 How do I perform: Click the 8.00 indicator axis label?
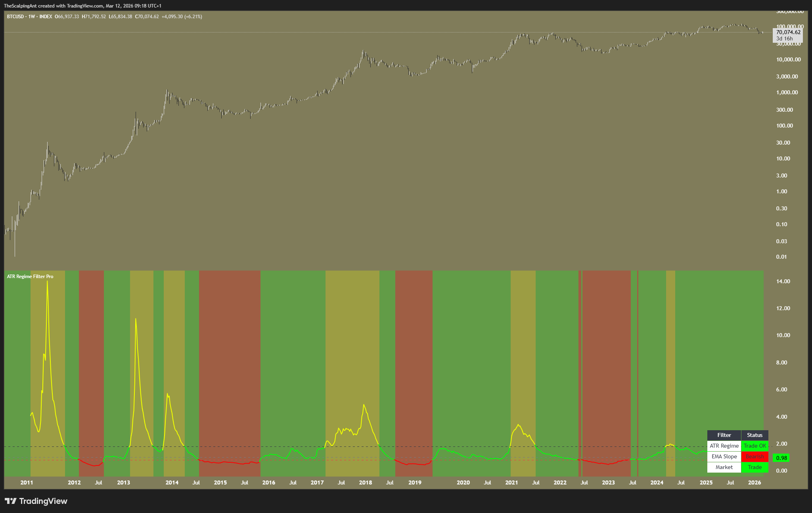[x=781, y=362]
